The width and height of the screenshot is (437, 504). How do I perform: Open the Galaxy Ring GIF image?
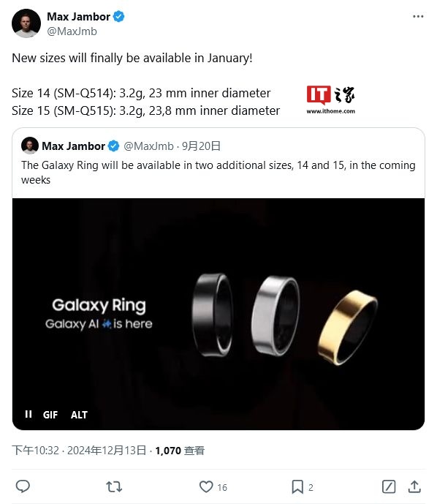[218, 314]
